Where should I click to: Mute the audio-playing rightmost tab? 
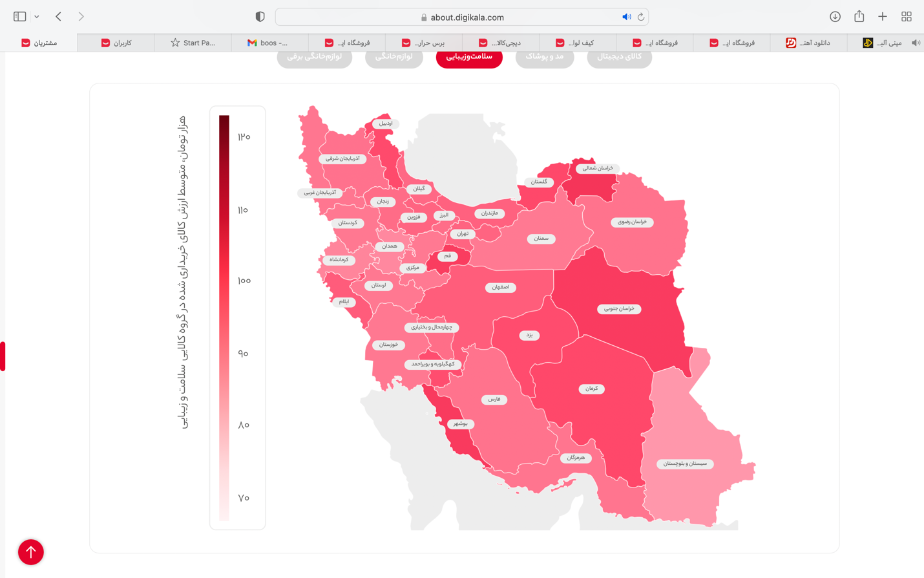916,43
